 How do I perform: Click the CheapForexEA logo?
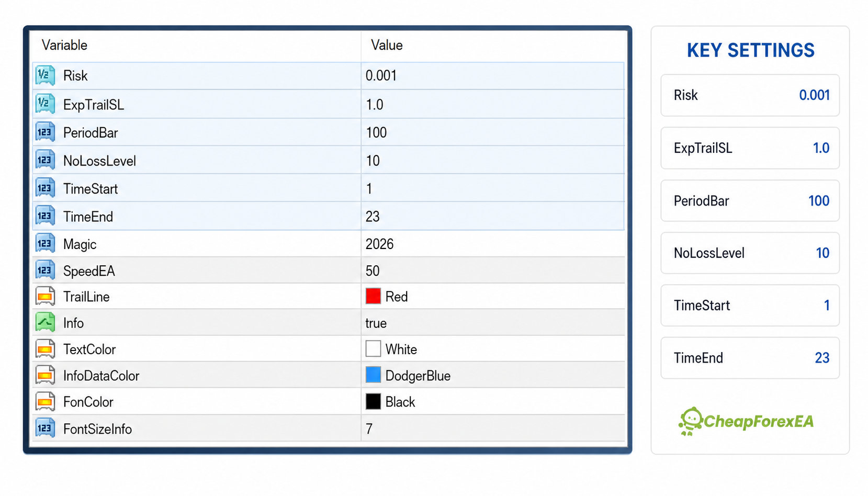pyautogui.click(x=746, y=421)
